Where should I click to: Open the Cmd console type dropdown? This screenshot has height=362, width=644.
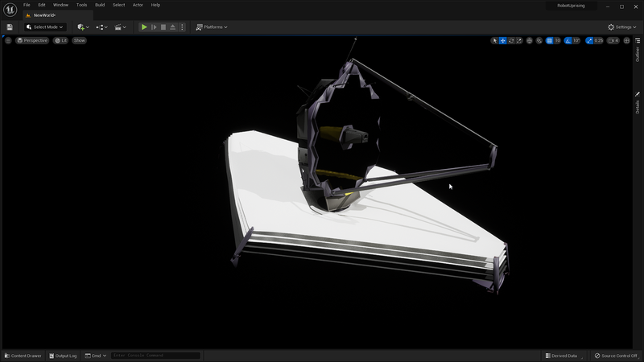(x=95, y=356)
